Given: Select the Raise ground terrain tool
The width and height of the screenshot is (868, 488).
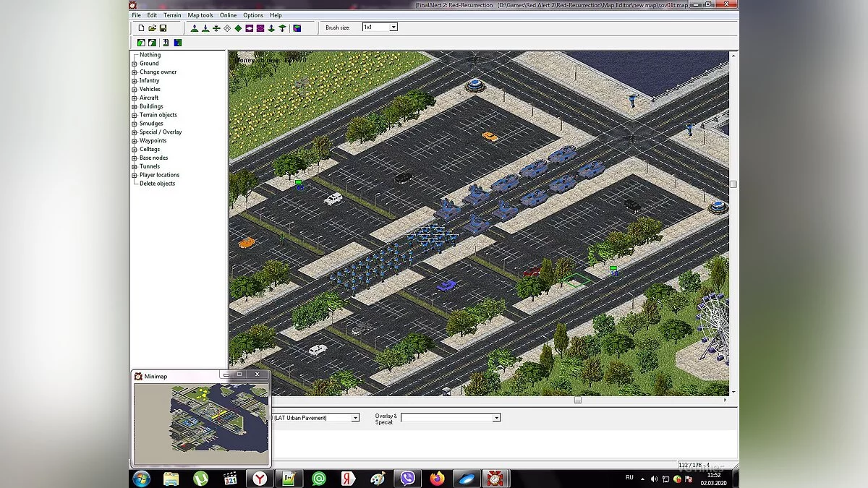Looking at the screenshot, I should tap(195, 28).
